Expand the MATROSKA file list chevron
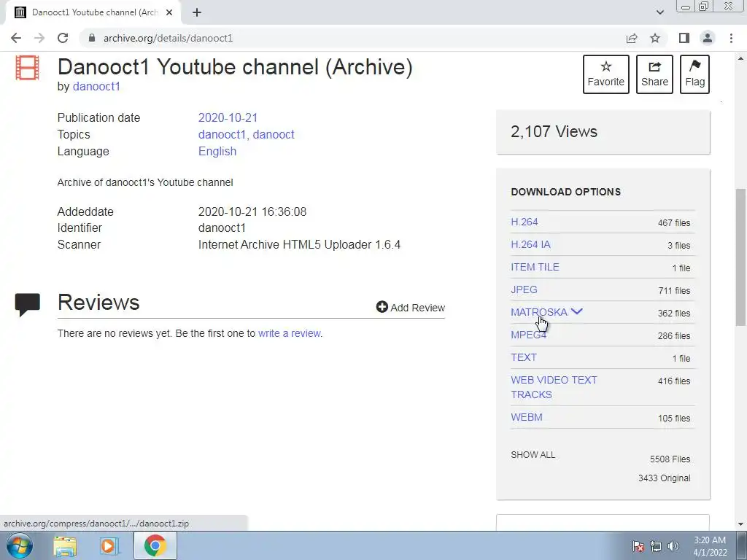The width and height of the screenshot is (747, 560). [576, 311]
